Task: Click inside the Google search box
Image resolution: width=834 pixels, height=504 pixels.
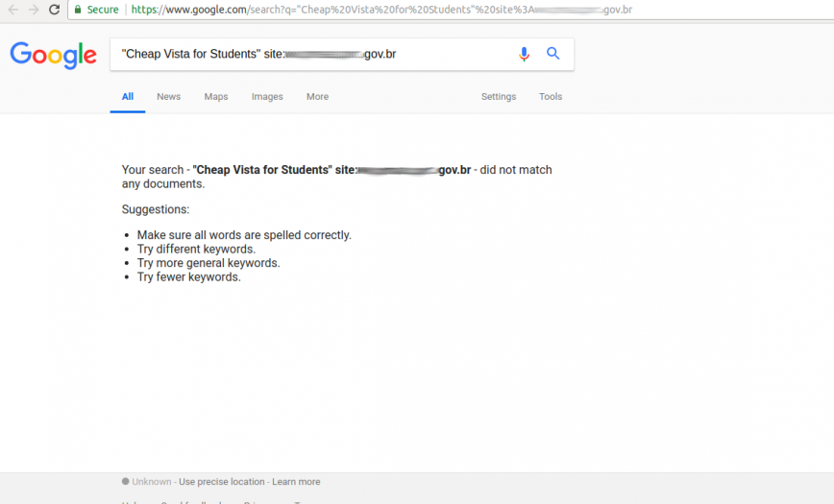Action: coord(307,54)
